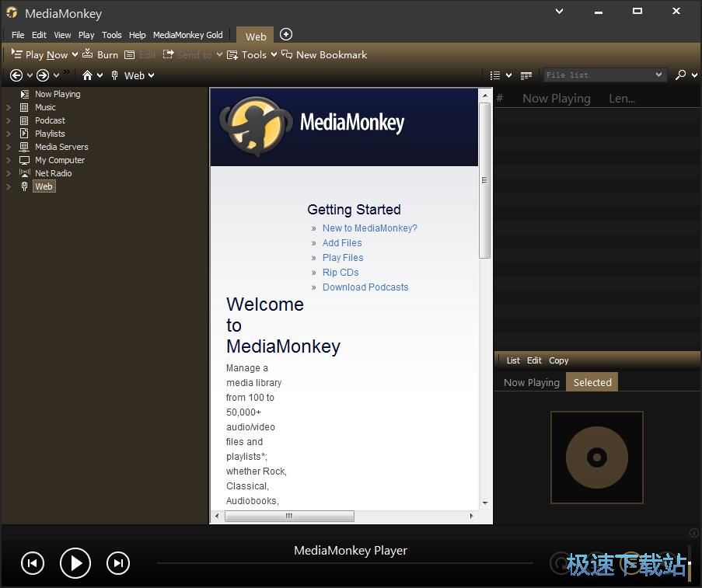Image resolution: width=702 pixels, height=588 pixels.
Task: Click the column layout view icon
Action: point(526,75)
